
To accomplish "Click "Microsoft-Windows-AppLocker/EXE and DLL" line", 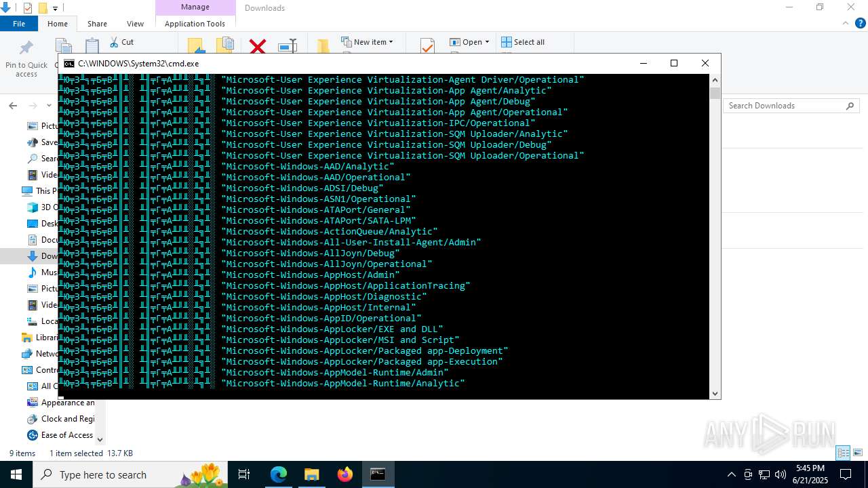I will coord(332,329).
